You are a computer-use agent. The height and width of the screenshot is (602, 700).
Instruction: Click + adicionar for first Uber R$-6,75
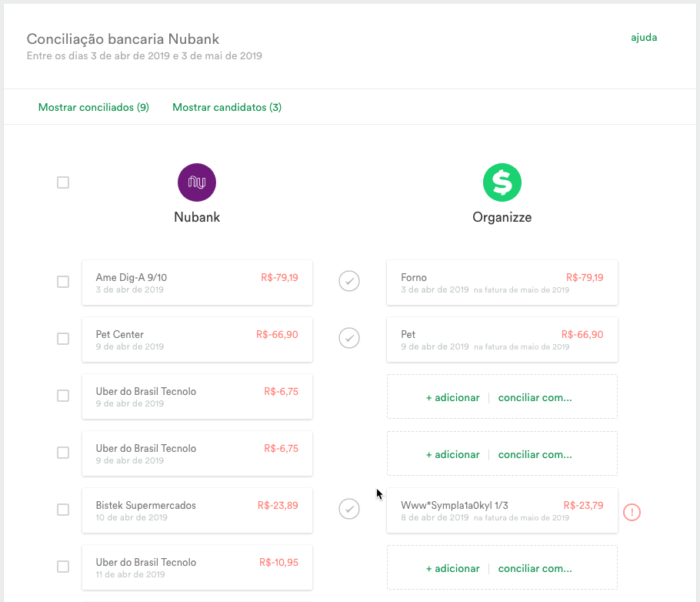click(x=452, y=398)
